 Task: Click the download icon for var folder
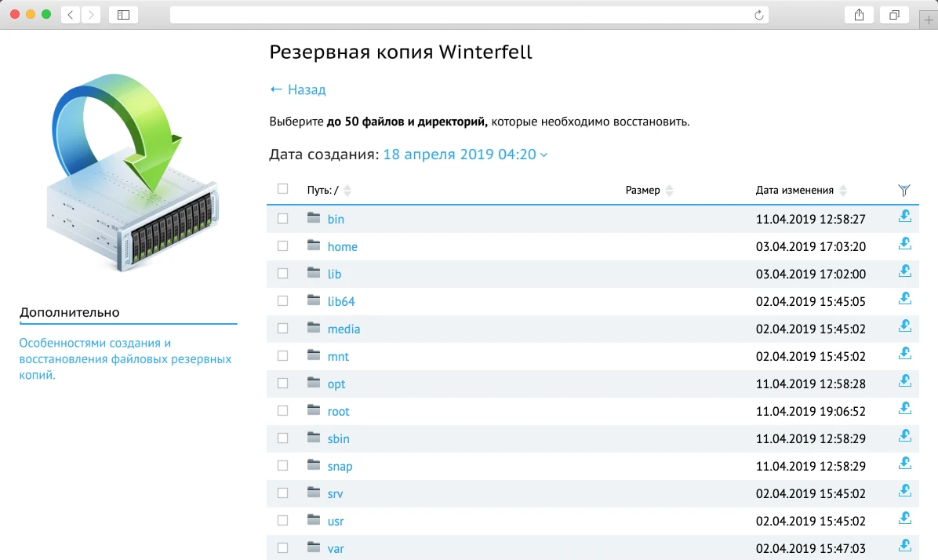coord(904,546)
